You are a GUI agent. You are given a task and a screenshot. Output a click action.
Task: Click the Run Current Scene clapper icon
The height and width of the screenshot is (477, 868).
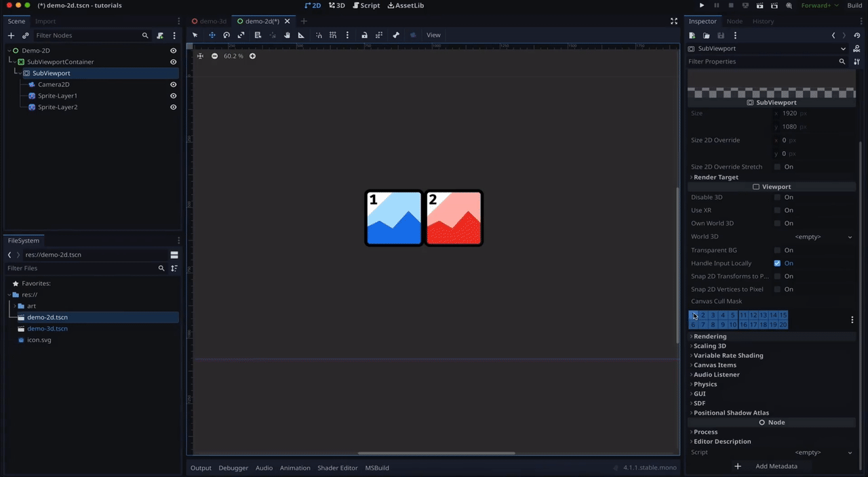point(759,5)
